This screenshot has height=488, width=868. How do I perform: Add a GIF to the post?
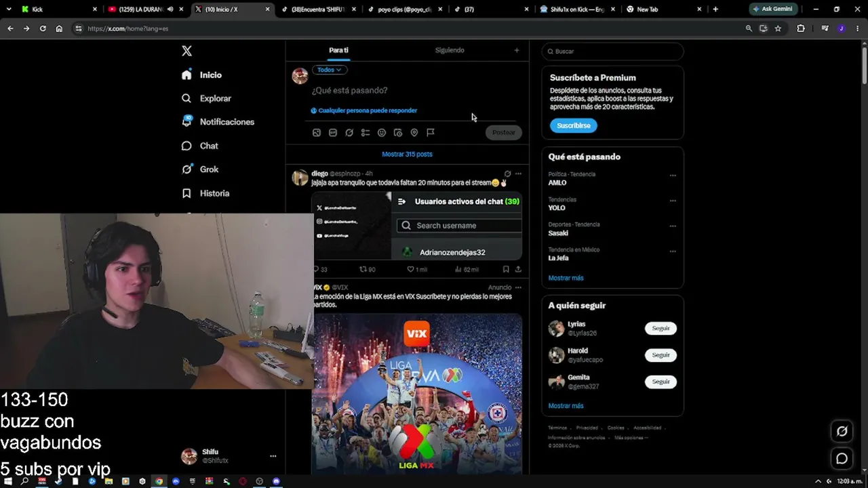(x=333, y=133)
